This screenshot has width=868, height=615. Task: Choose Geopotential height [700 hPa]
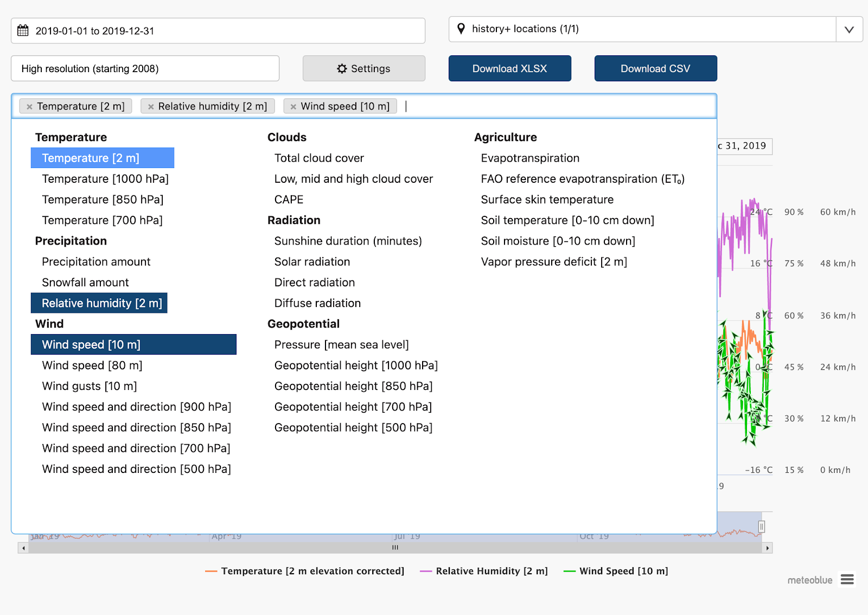353,407
